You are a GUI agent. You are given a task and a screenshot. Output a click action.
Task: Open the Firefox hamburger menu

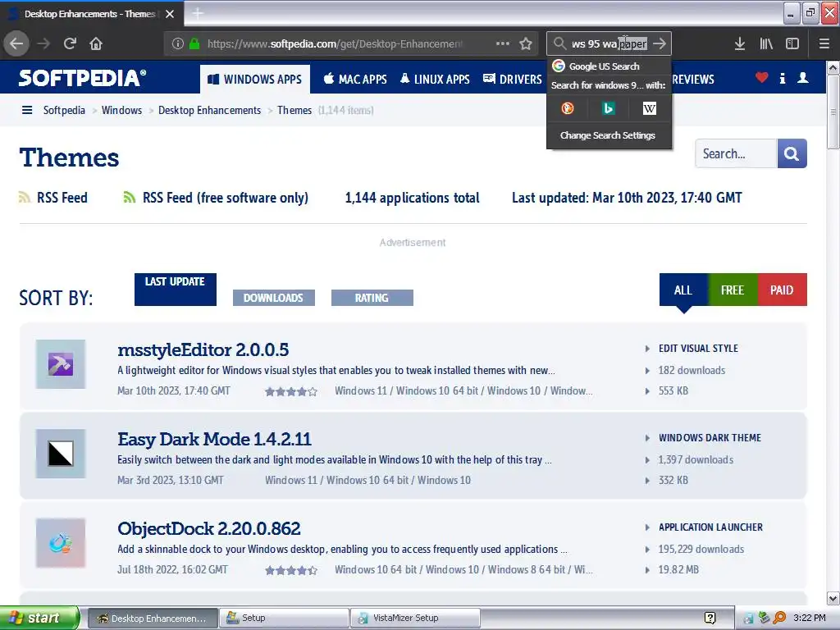[x=824, y=44]
